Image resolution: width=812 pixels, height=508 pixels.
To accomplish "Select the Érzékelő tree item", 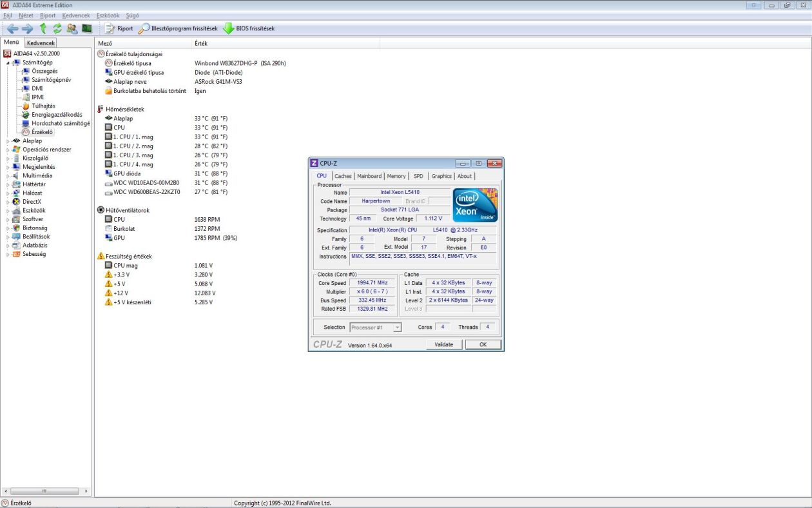I will [43, 132].
